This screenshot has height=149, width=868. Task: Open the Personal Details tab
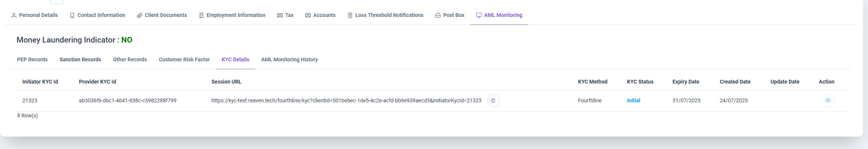[x=34, y=15]
